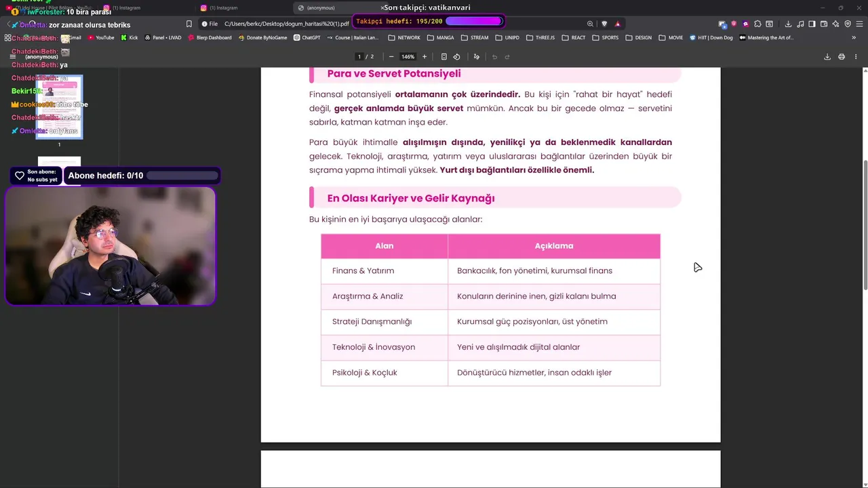Open the HIIT | Down Dog bookmark

(x=711, y=38)
